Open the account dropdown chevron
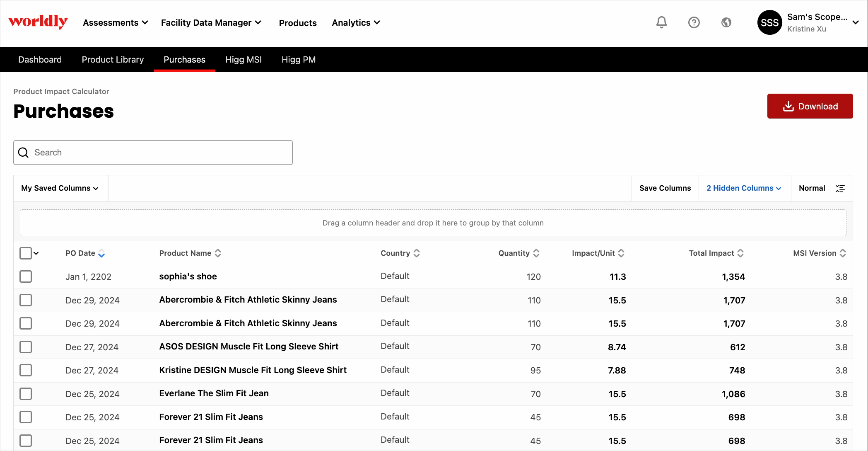The height and width of the screenshot is (451, 868). [856, 23]
